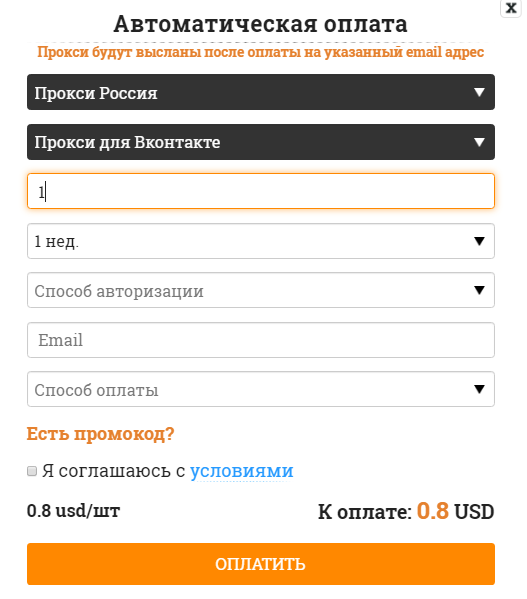Image resolution: width=527 pixels, height=599 pixels.
Task: Click the arrow on Прокси для Вконтакте selector
Action: [x=479, y=142]
